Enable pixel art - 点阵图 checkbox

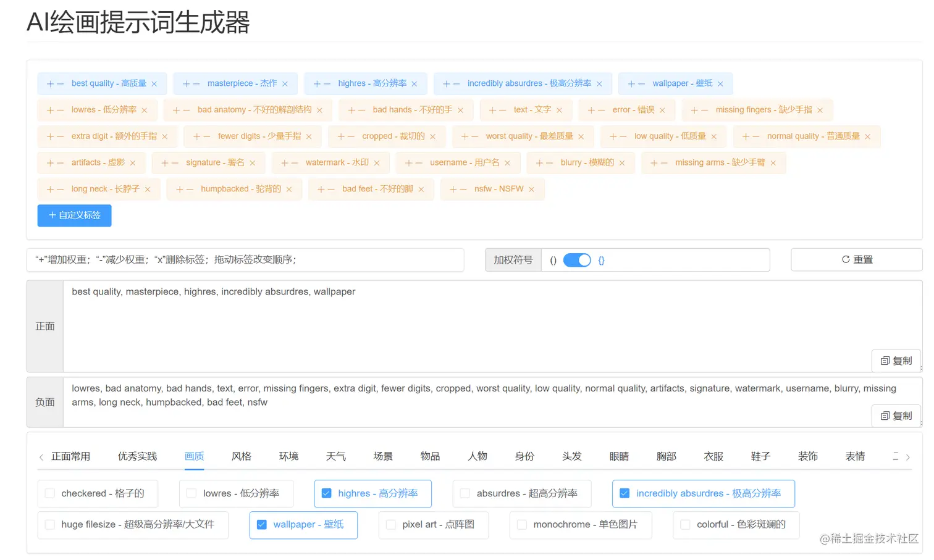pos(391,525)
